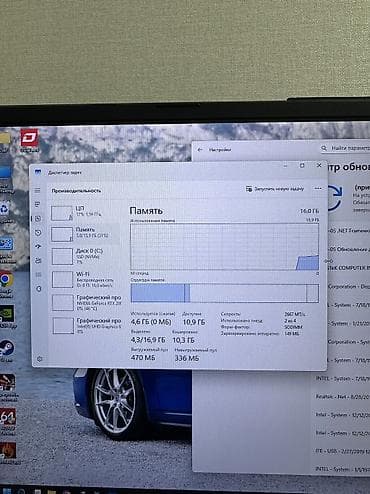Viewport: 370px width, 494px height.
Task: Click the 'Производительность' page title
Action: point(76,191)
